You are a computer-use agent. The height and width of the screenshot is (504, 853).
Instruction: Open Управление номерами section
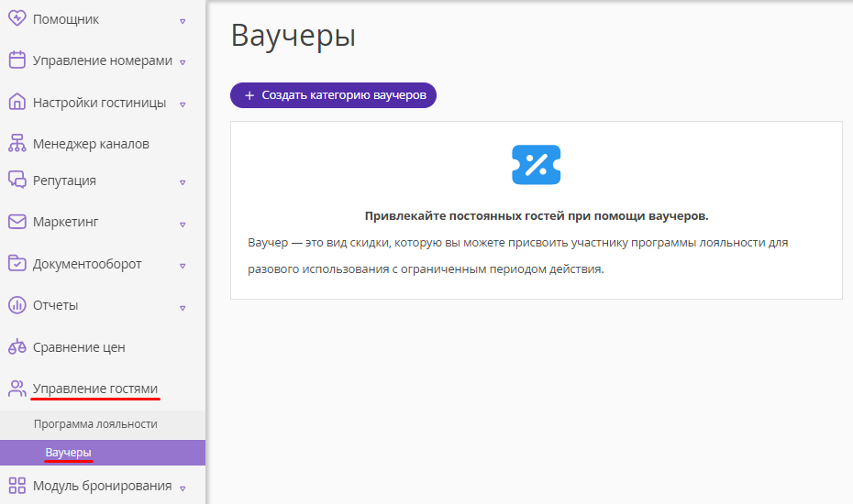[103, 60]
